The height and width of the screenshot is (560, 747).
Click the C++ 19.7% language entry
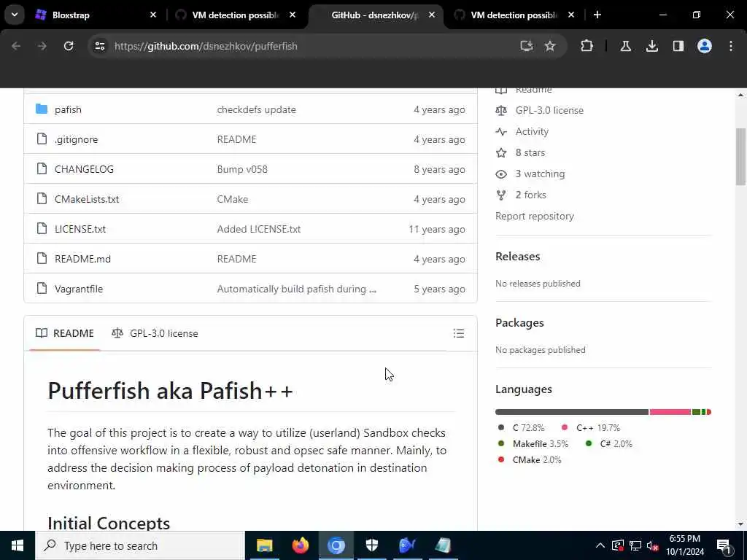[591, 427]
